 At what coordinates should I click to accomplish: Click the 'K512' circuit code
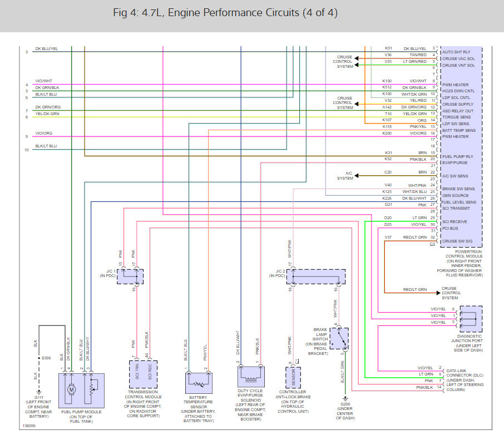(x=387, y=87)
